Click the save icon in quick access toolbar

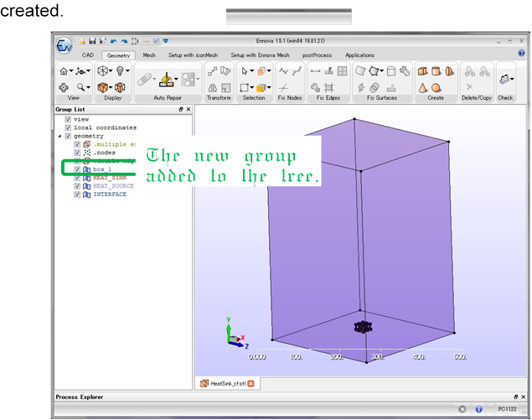(91, 41)
